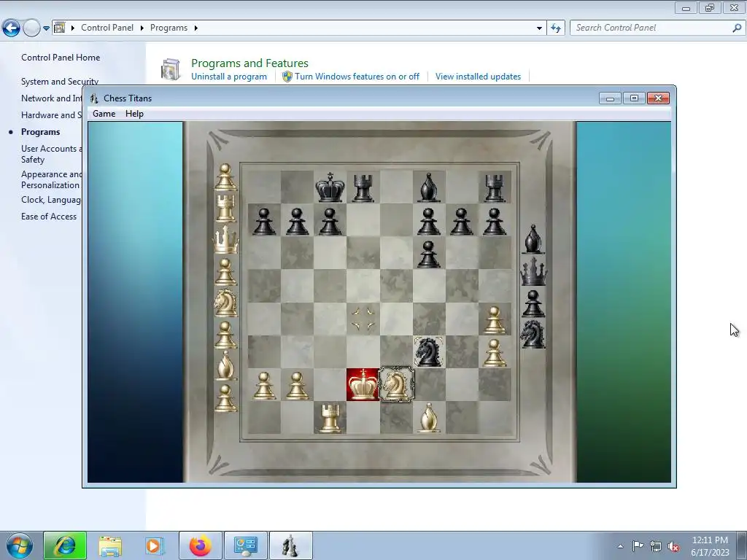Screen dimensions: 747x560
Task: Open Windows Media Player from the taskbar
Action: click(155, 545)
